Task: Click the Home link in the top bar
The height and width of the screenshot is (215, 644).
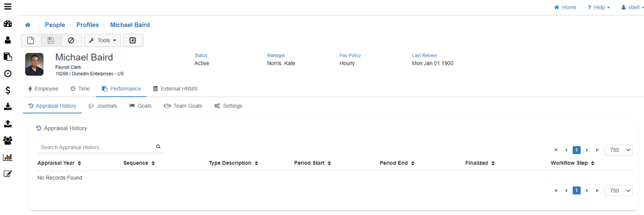Action: 565,7
